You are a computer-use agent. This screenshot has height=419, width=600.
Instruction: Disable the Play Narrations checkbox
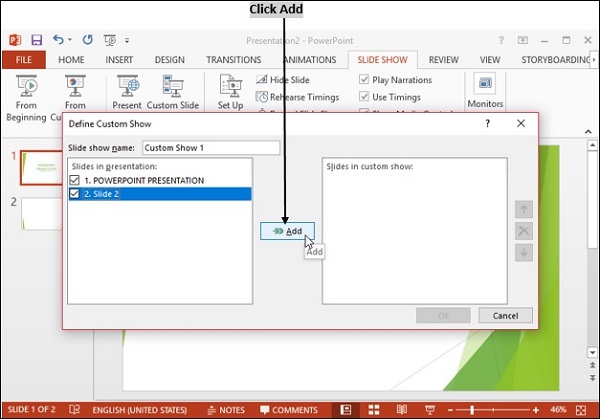[x=364, y=80]
